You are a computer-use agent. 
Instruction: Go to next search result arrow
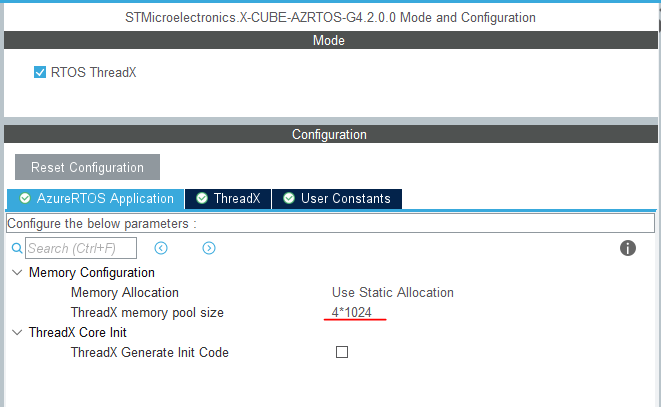point(209,248)
